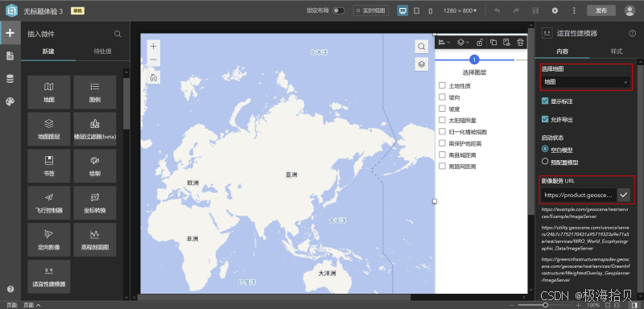Check the 太阳辐照量 layer checkbox
The image size is (644, 309).
[x=442, y=120]
